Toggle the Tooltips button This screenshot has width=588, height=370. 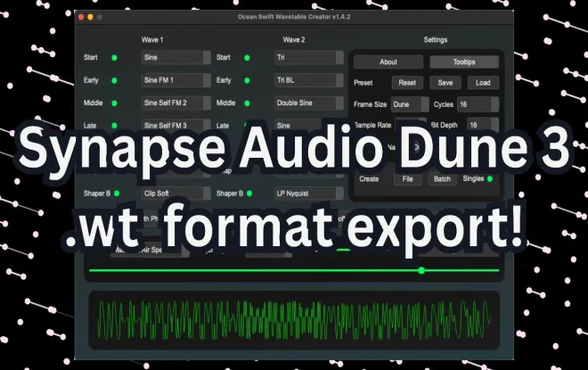(464, 62)
